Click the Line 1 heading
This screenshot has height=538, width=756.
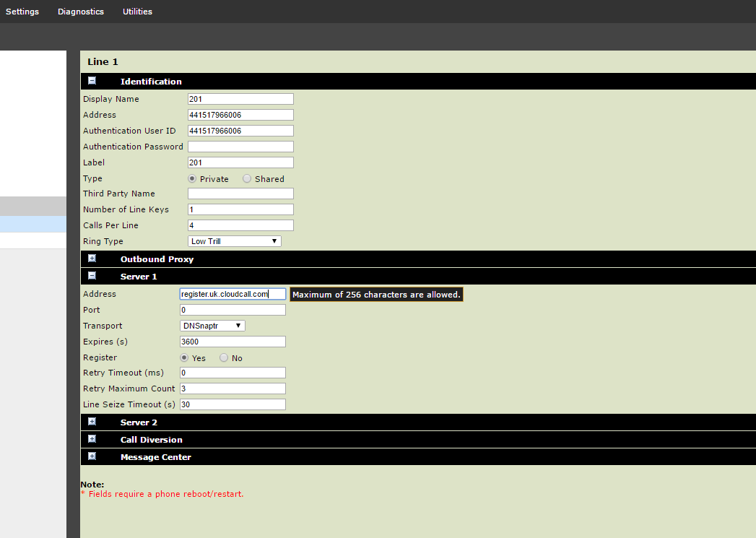coord(103,61)
